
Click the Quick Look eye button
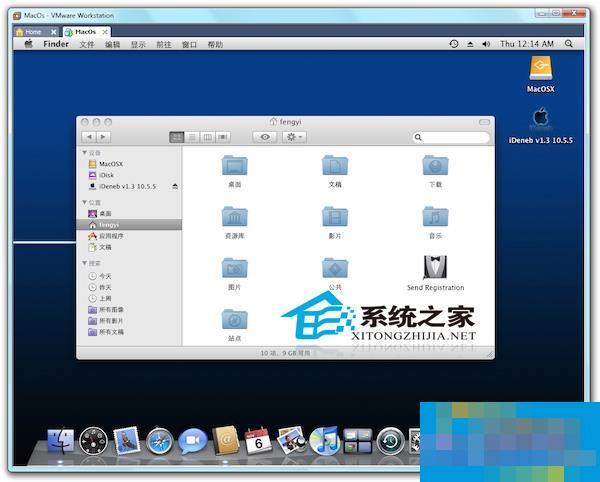(265, 137)
